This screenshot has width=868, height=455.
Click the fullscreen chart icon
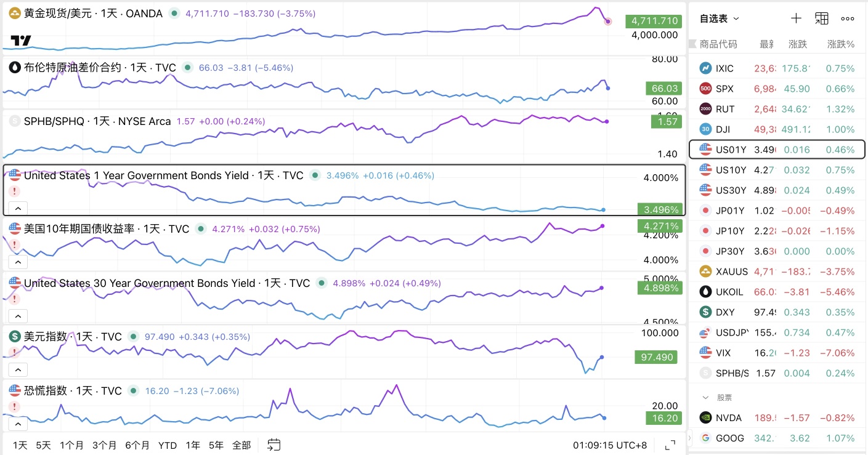670,445
